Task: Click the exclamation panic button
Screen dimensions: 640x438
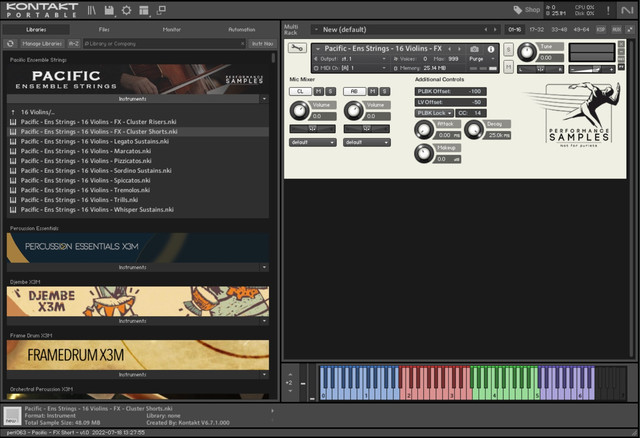Action: pyautogui.click(x=608, y=10)
